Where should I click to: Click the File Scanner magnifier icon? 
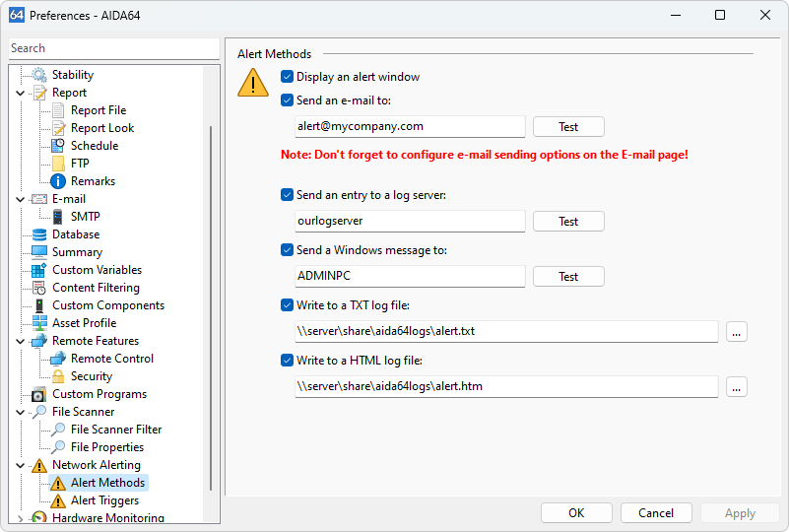[x=39, y=412]
